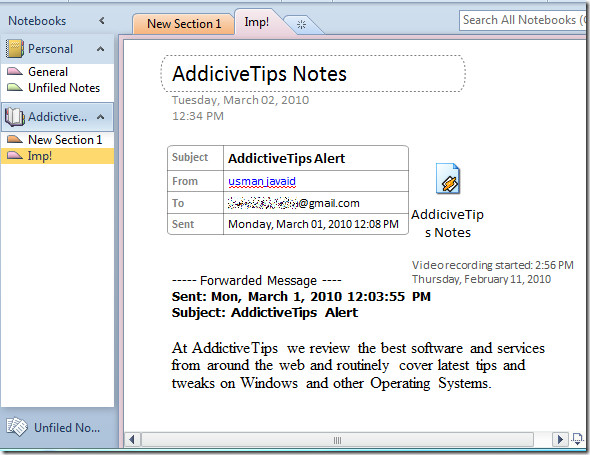Click the left arrow of horizontal scrollbar

132,439
